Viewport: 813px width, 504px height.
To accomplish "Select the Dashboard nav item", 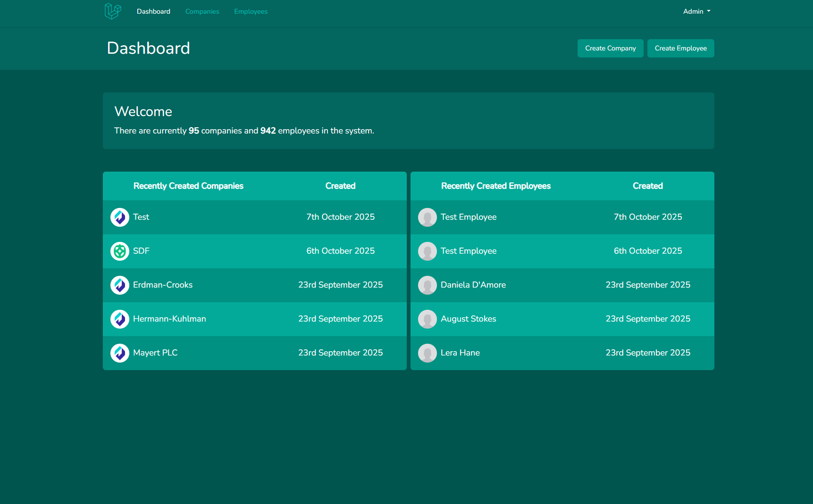I will click(153, 11).
